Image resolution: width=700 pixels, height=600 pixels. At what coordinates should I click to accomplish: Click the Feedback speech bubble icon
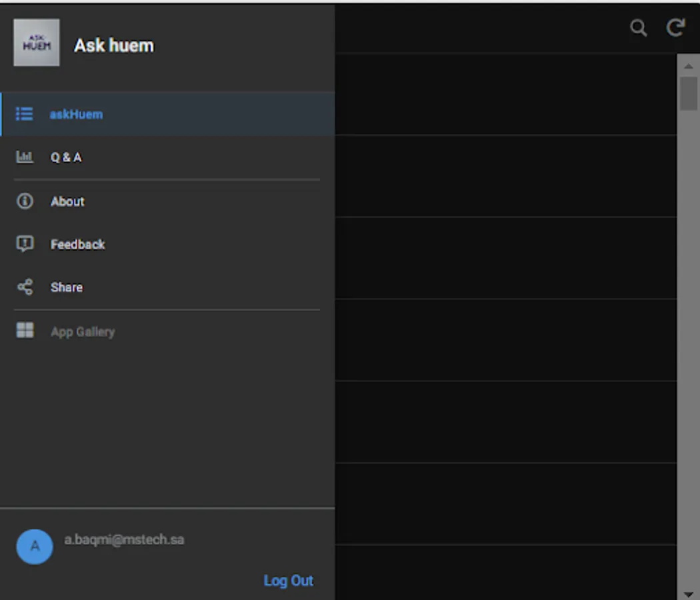(x=25, y=244)
